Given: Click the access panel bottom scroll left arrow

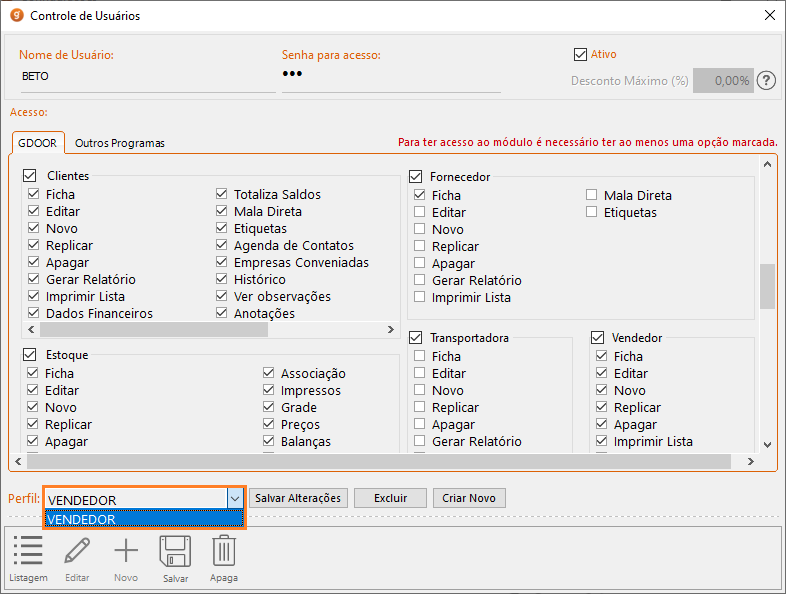Looking at the screenshot, I should [x=19, y=461].
